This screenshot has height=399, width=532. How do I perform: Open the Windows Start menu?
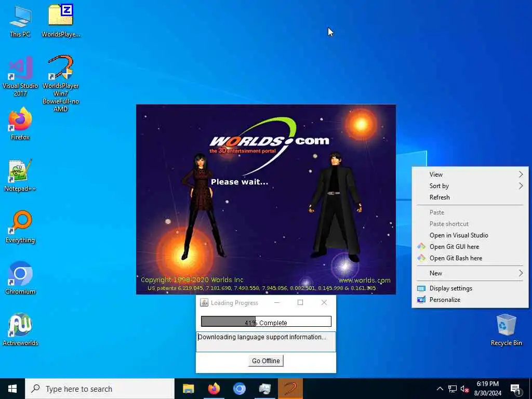point(12,389)
